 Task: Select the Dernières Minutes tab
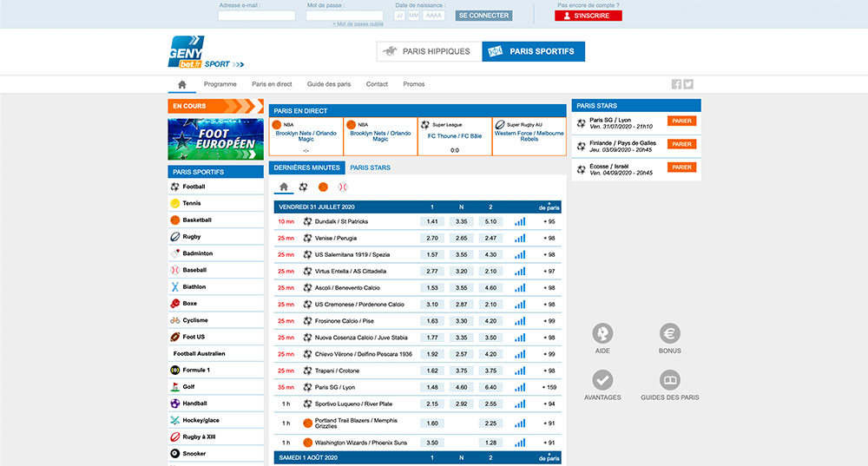[x=306, y=167]
